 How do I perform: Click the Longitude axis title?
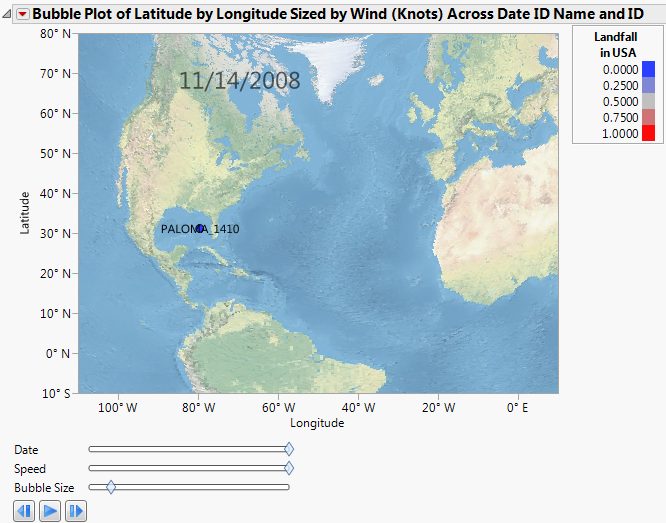317,423
